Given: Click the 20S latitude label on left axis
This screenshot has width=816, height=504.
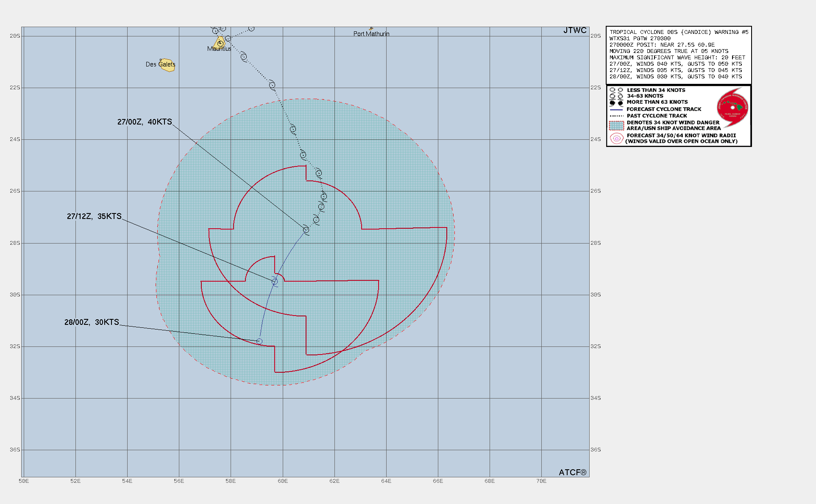Looking at the screenshot, I should (15, 36).
